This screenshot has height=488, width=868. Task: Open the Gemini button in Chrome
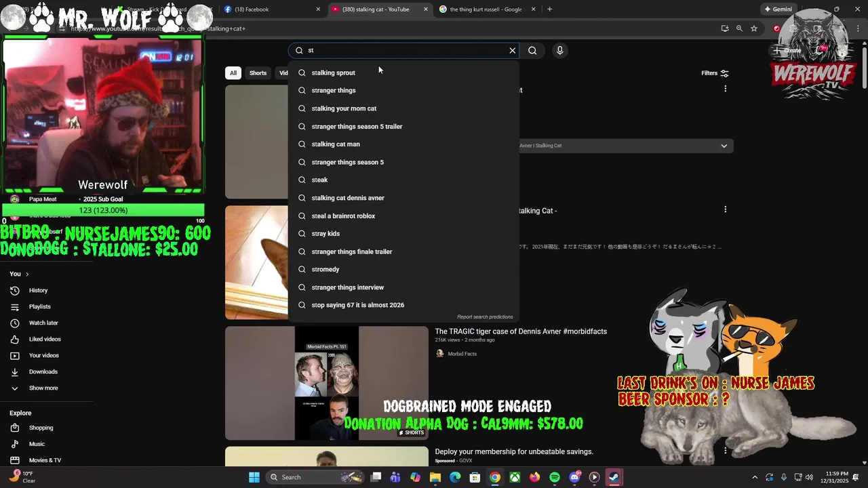778,9
